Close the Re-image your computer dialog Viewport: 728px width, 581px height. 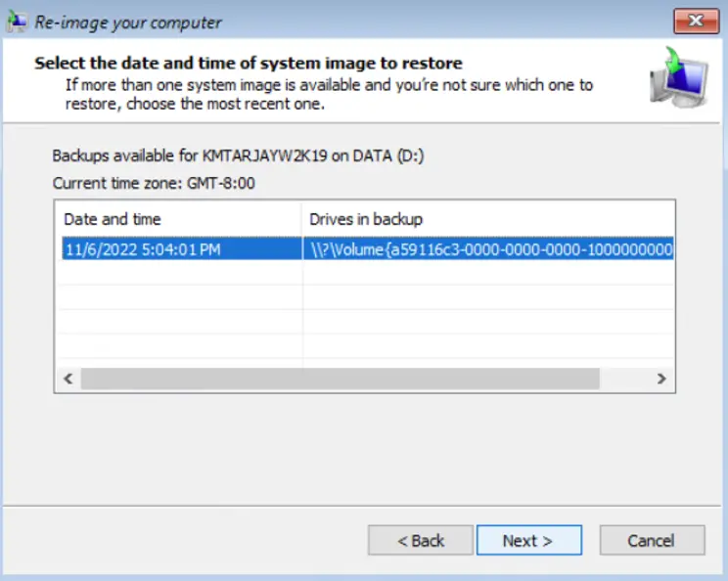(x=694, y=22)
